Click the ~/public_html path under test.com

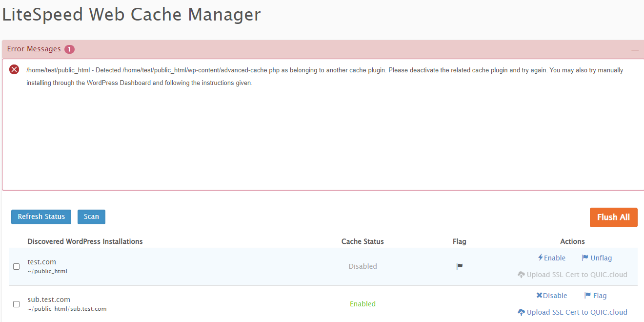pyautogui.click(x=47, y=271)
